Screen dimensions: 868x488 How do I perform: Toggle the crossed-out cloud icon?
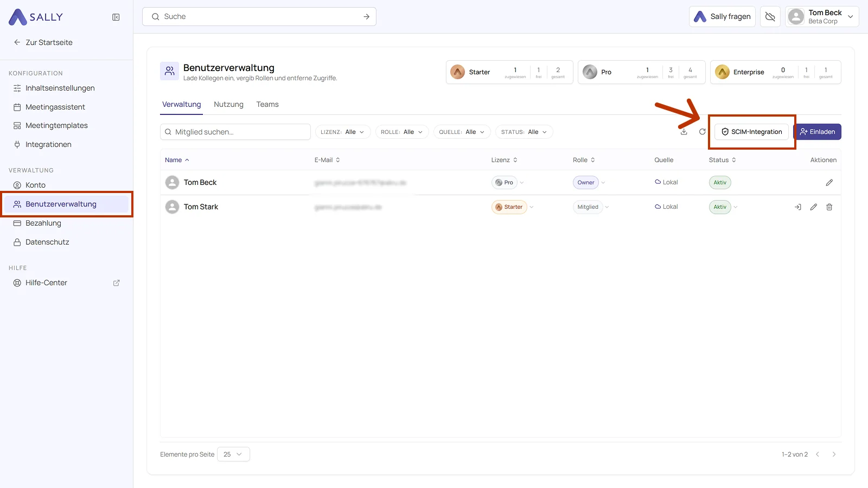tap(770, 17)
